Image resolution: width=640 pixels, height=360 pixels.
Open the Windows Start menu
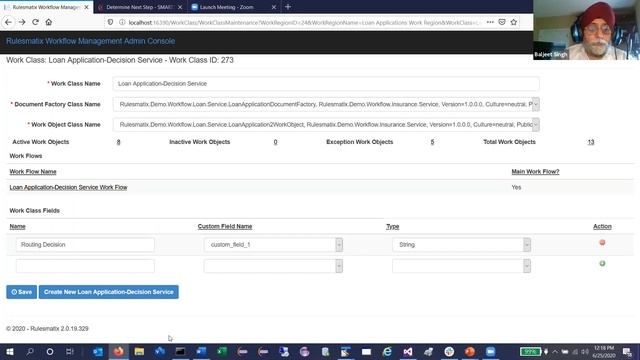tap(9, 351)
